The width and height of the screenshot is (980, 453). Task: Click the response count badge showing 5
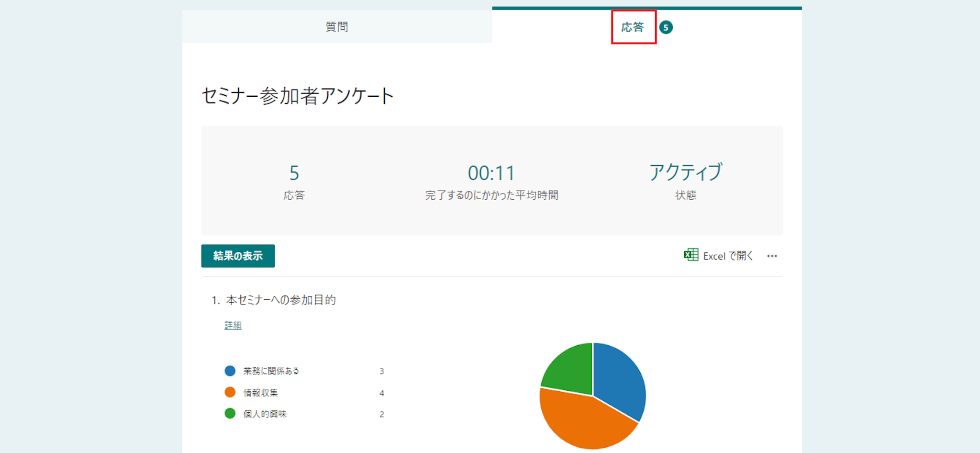tap(666, 27)
